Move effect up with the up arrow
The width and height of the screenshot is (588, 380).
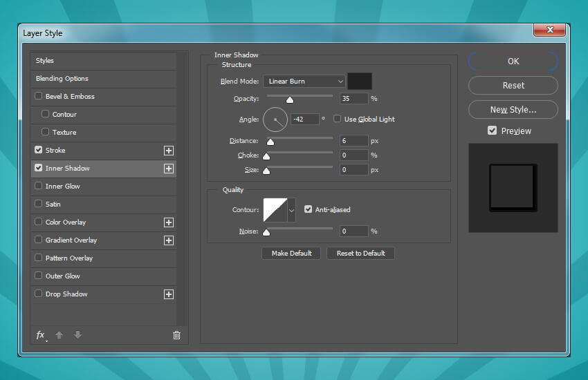[x=59, y=335]
